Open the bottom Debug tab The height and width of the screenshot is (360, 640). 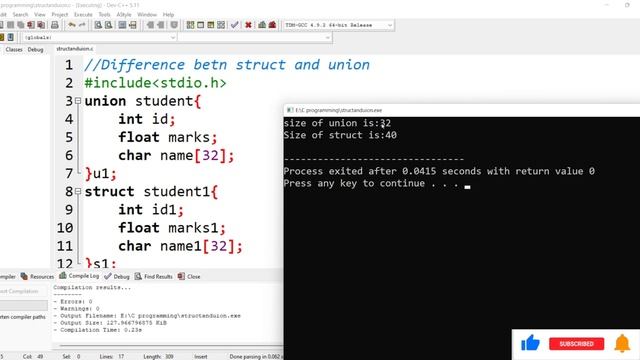tap(117, 276)
